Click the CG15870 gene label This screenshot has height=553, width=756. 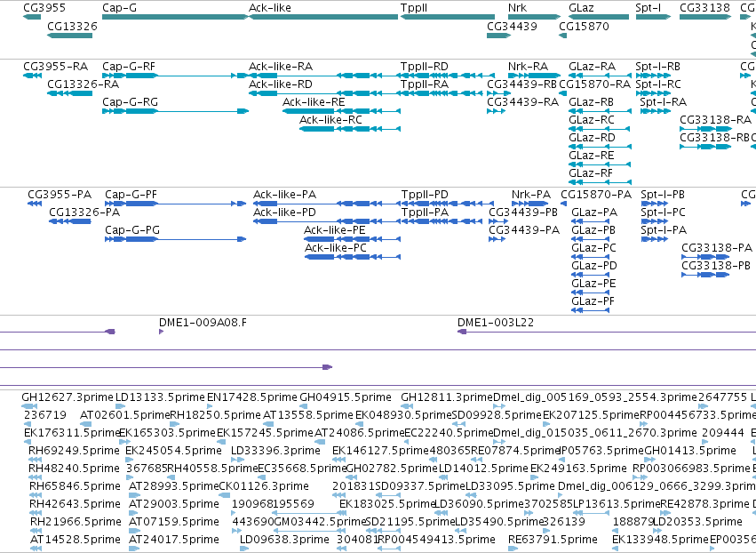(x=584, y=26)
